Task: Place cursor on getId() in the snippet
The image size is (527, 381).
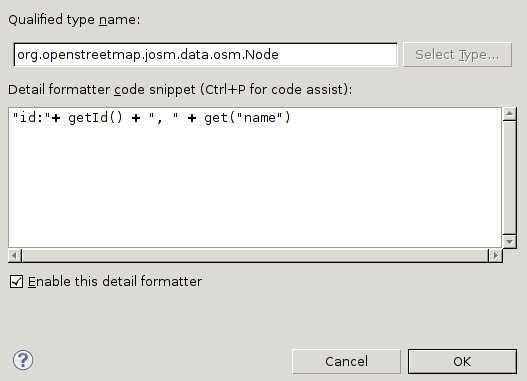Action: coord(95,118)
